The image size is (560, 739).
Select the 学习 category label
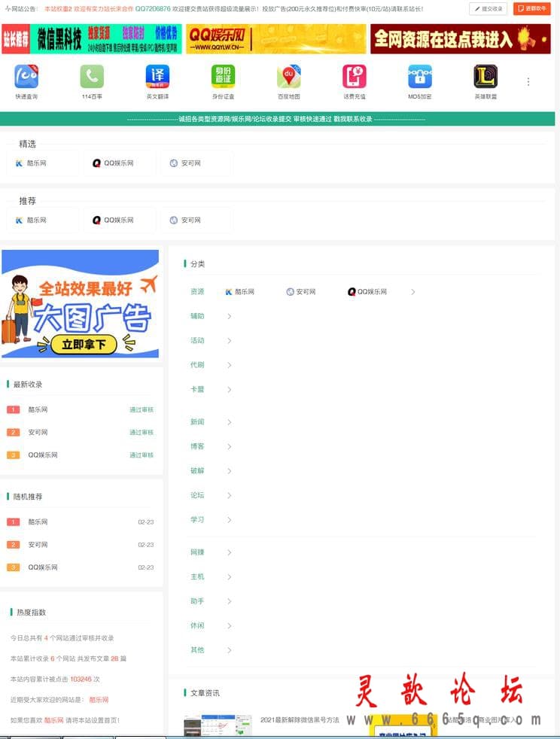(197, 519)
